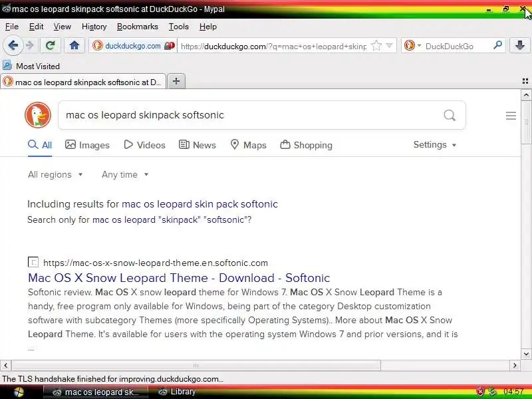The height and width of the screenshot is (399, 532).
Task: Expand the Settings dropdown
Action: pyautogui.click(x=435, y=145)
